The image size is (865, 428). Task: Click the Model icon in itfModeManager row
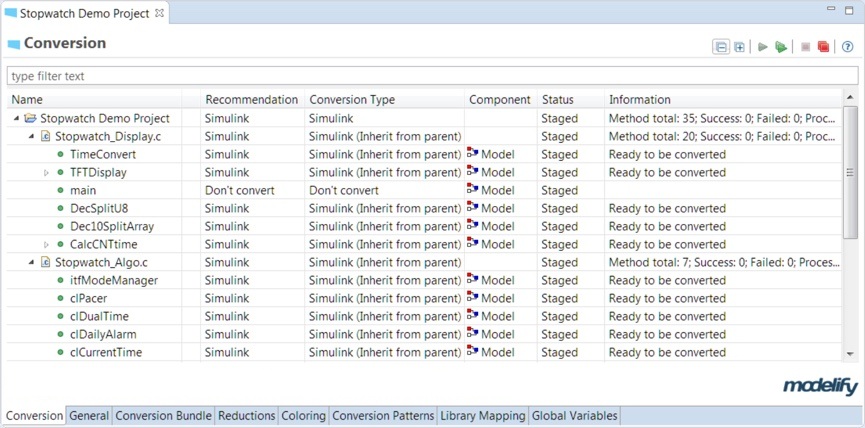(x=472, y=279)
